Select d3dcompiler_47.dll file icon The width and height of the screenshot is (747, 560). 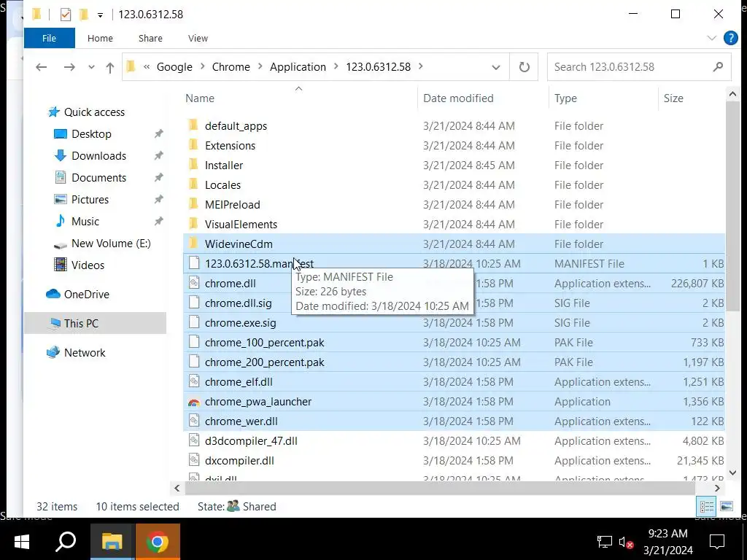[193, 441]
